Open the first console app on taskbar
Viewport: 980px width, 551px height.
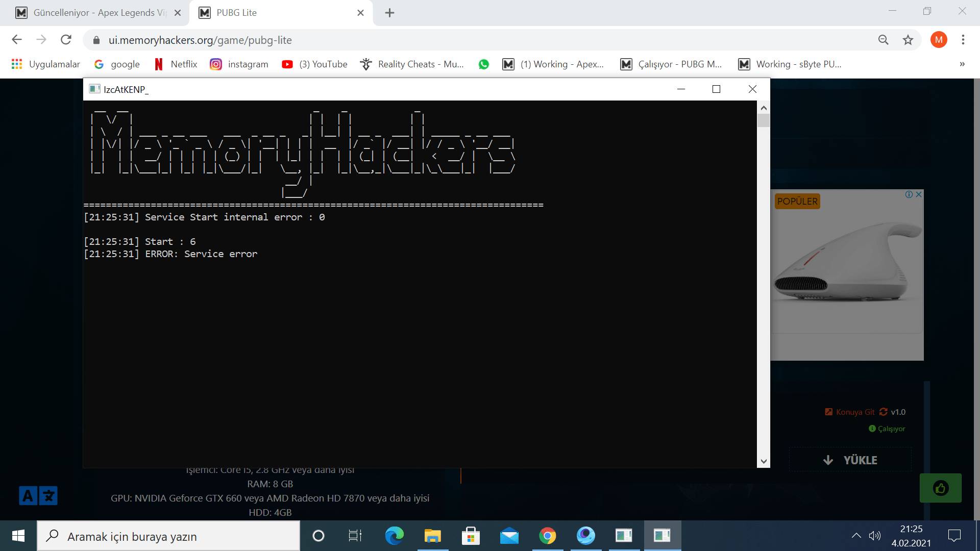click(x=624, y=536)
